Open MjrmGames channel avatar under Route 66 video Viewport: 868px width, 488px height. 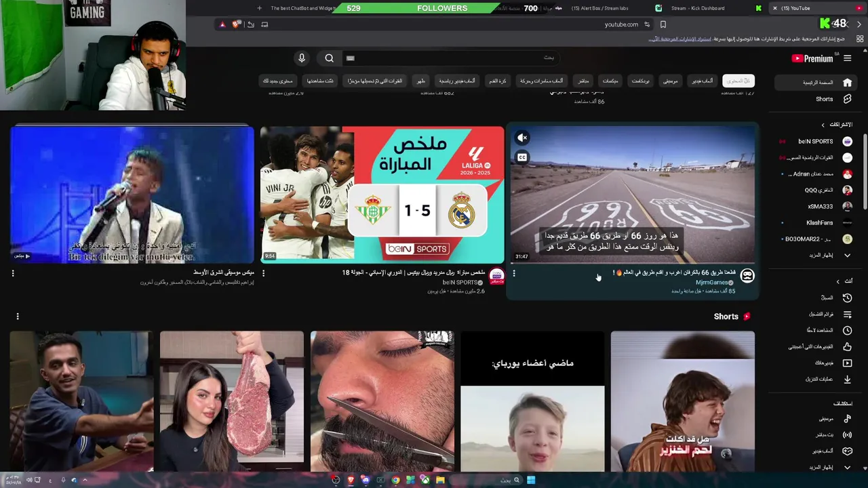(747, 275)
